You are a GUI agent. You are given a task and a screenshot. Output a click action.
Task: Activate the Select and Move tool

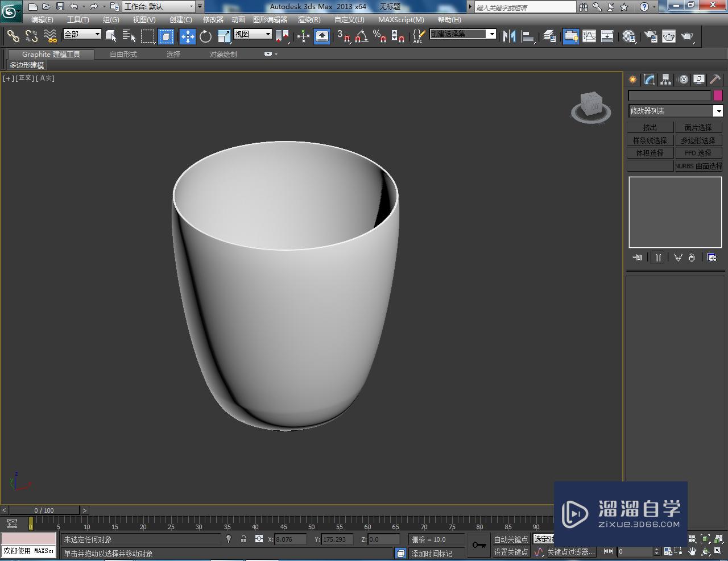coord(187,36)
